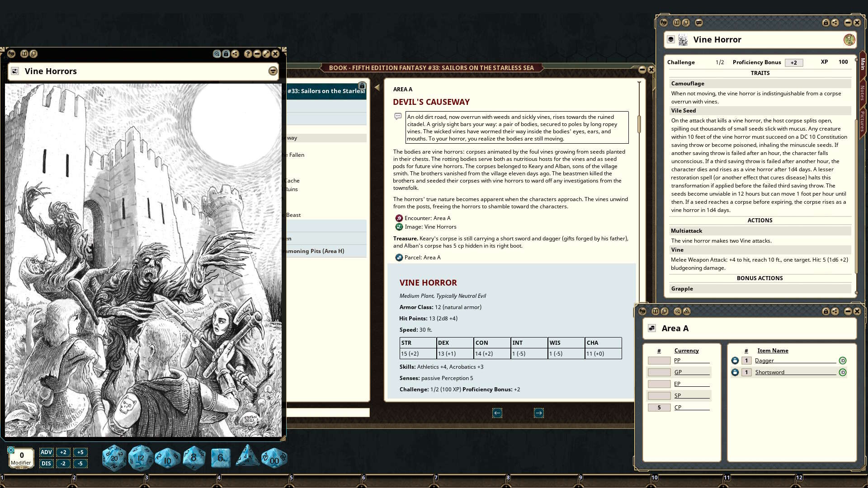The width and height of the screenshot is (868, 488).
Task: Share the Vine Horror NPC sheet
Action: point(835,23)
